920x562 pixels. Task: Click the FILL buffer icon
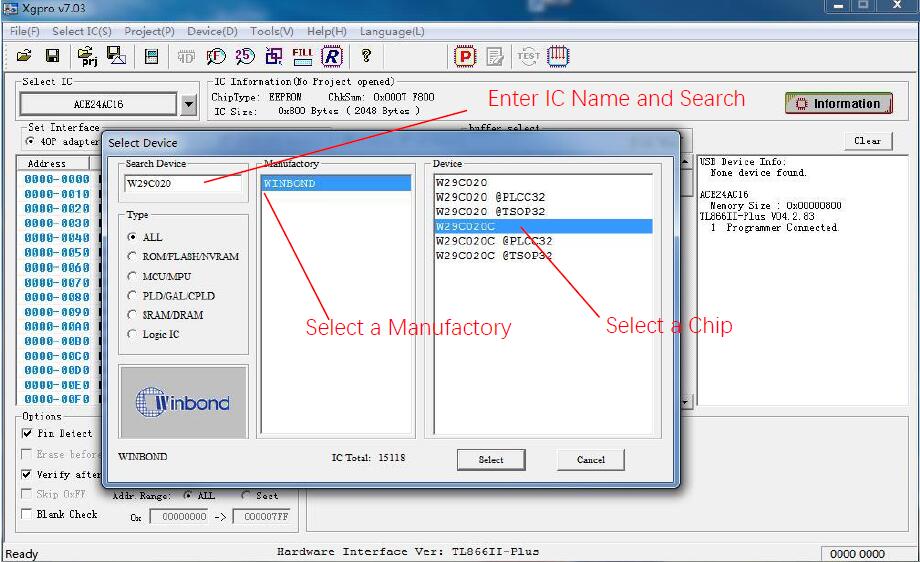302,56
